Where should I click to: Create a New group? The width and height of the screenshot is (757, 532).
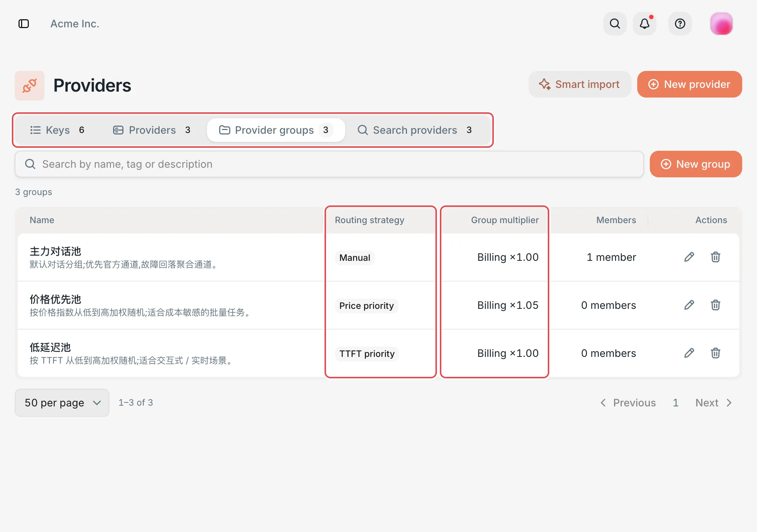(696, 164)
